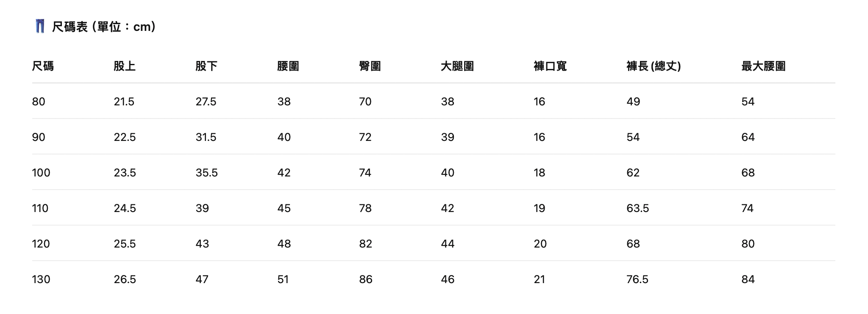The height and width of the screenshot is (314, 868).
Task: Click the 尺碼表 (單位：cm) title text
Action: (x=104, y=27)
